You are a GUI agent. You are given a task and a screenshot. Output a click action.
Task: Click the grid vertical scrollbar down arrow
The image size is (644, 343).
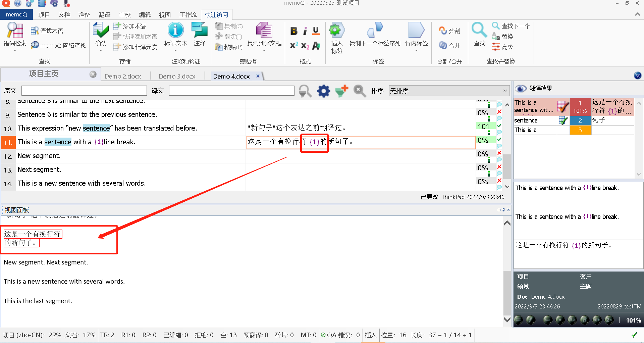click(507, 187)
